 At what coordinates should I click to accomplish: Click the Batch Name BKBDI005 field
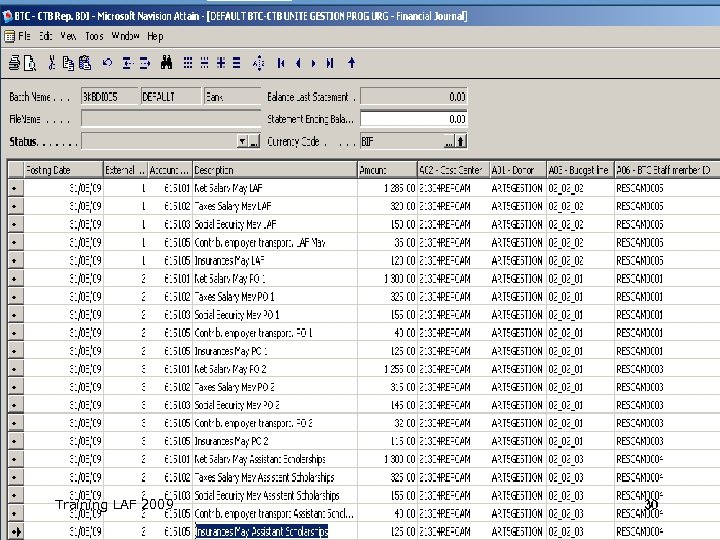109,97
